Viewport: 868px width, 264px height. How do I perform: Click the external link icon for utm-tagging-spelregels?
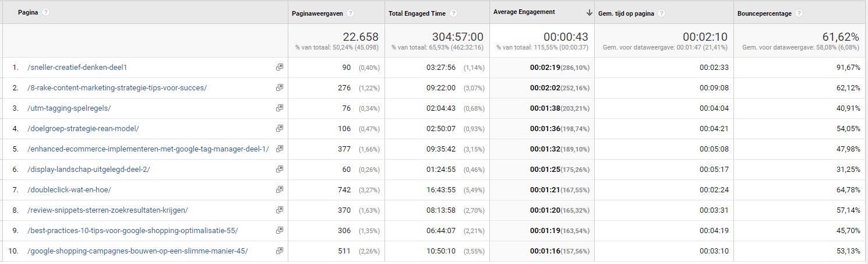click(x=280, y=108)
